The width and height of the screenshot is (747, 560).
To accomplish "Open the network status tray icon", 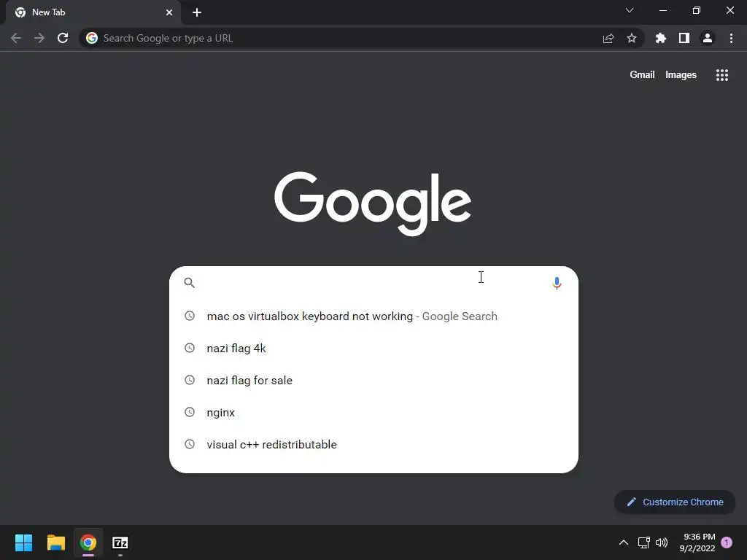I will click(x=644, y=542).
